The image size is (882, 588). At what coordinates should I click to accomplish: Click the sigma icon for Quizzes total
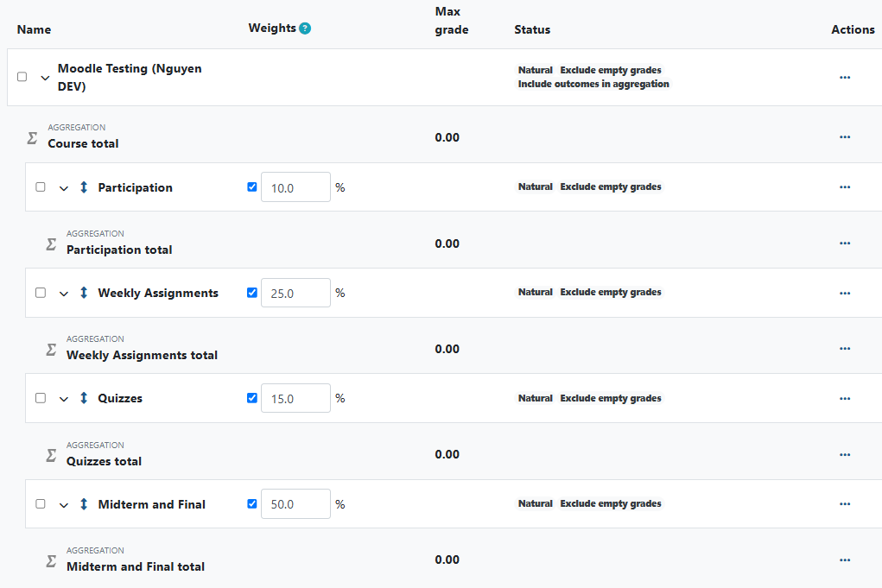pyautogui.click(x=50, y=454)
